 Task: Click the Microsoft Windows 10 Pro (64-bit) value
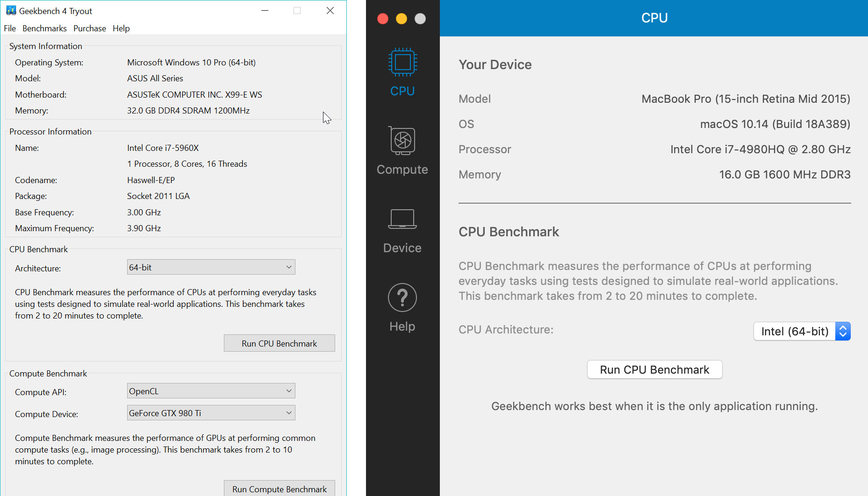[191, 63]
